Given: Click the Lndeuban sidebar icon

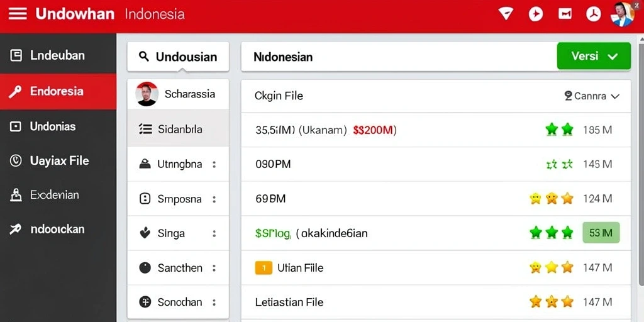Looking at the screenshot, I should pos(16,55).
